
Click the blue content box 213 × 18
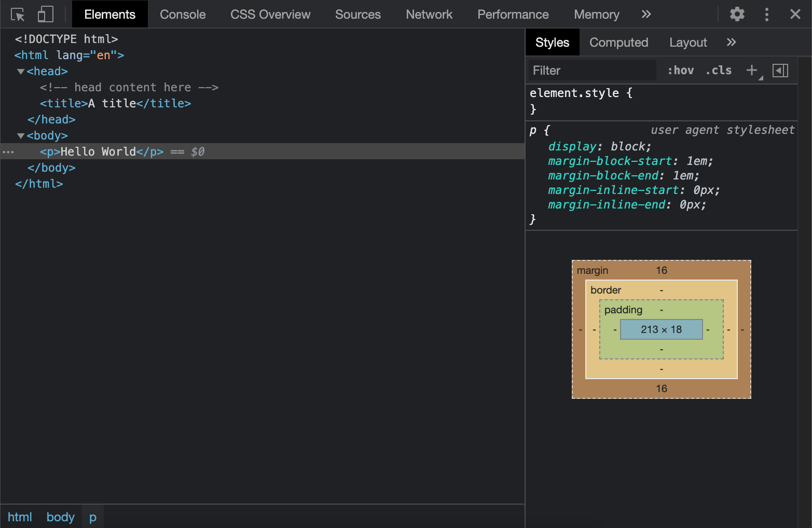coord(661,329)
